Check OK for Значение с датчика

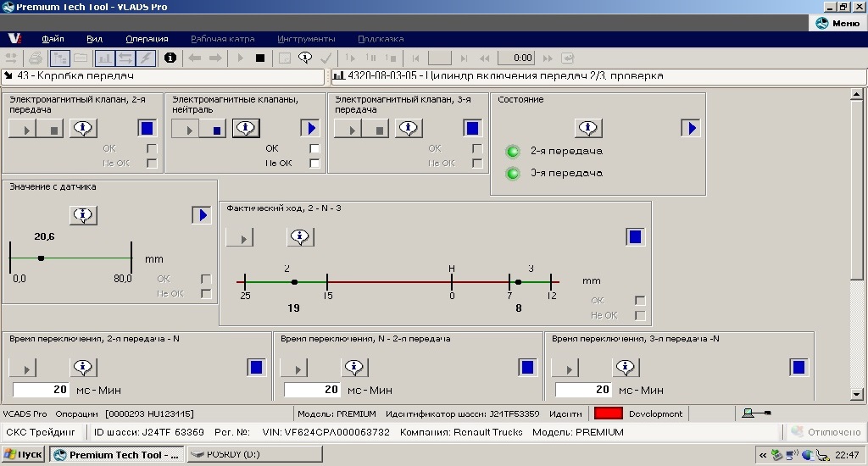point(206,279)
